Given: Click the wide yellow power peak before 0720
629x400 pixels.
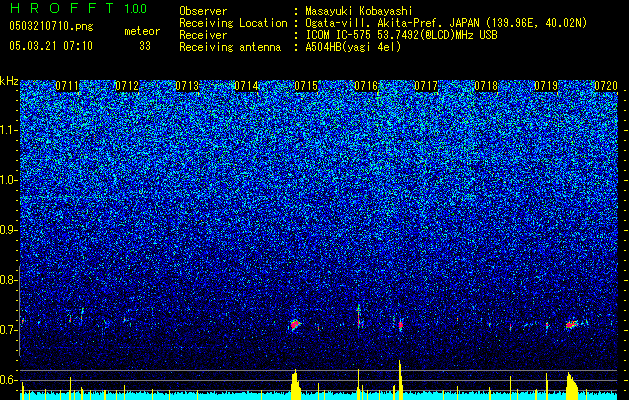Looking at the screenshot, I should click(572, 386).
